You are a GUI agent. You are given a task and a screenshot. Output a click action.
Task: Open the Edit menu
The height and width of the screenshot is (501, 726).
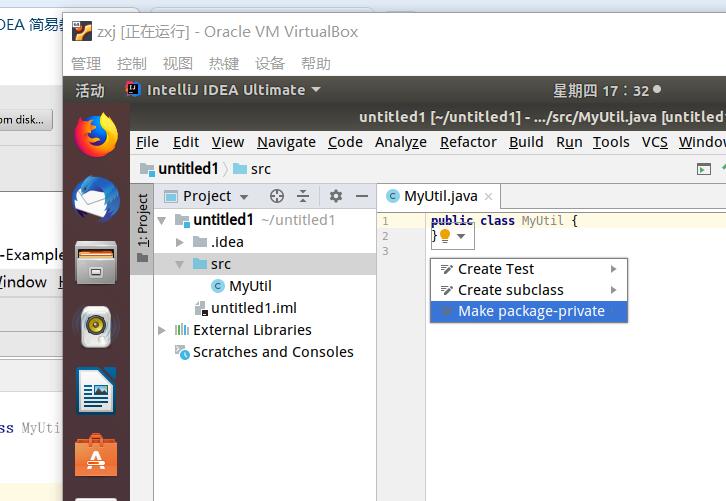click(186, 142)
